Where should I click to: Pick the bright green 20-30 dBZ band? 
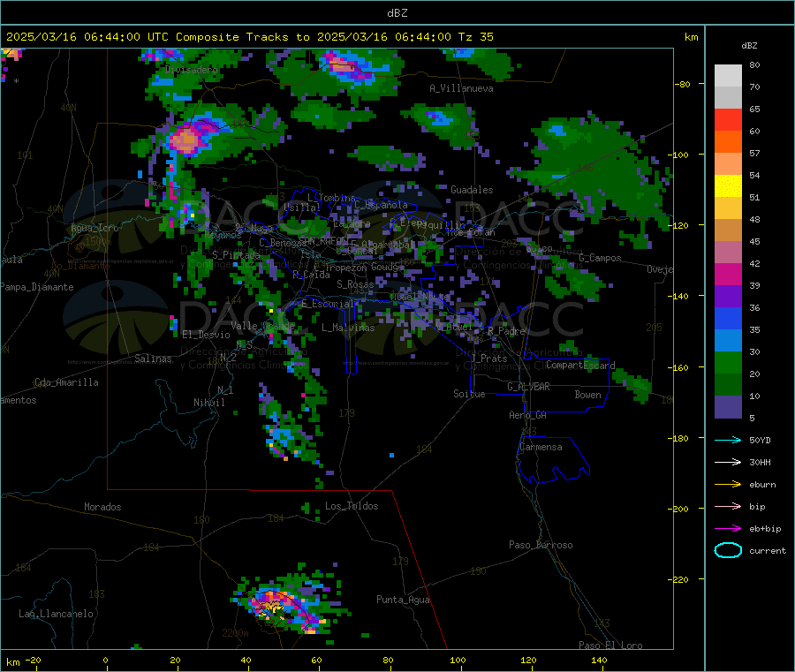(x=728, y=363)
